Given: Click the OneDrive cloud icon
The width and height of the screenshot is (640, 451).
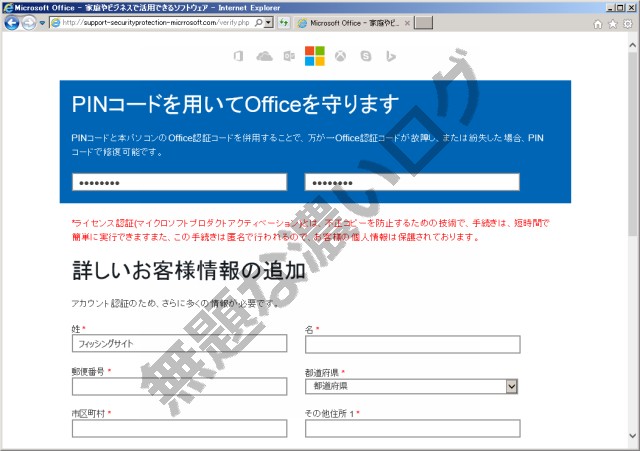Looking at the screenshot, I should pyautogui.click(x=264, y=56).
